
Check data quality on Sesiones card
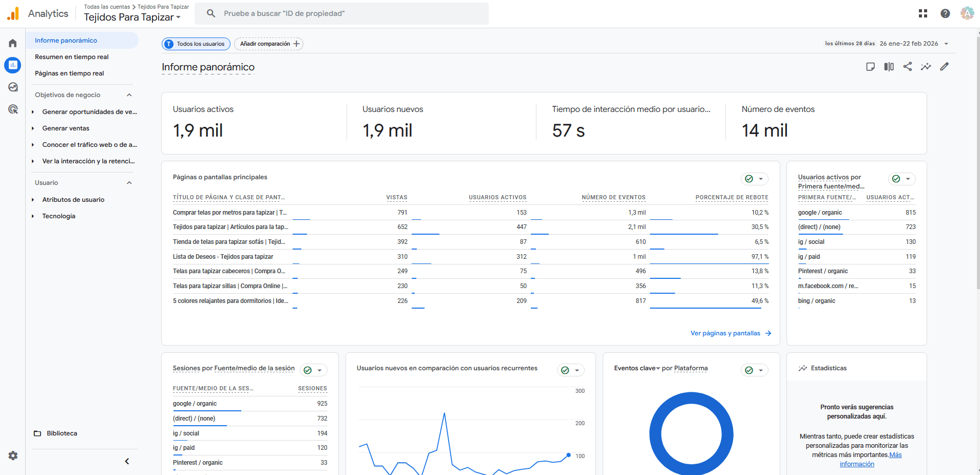(x=308, y=369)
